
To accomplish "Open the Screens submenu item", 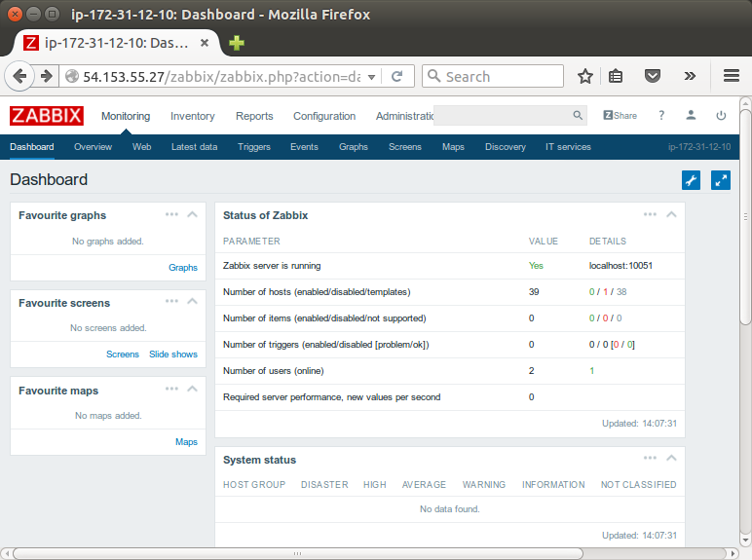I will click(405, 147).
